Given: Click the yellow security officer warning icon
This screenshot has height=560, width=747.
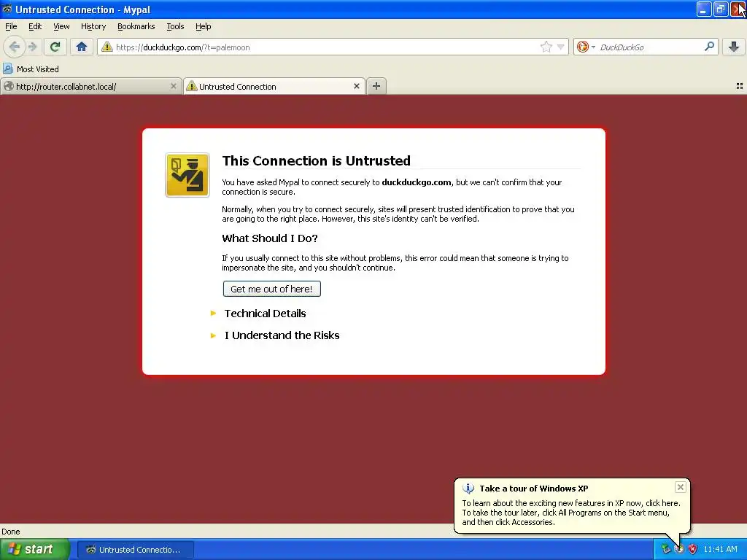Looking at the screenshot, I should 187,175.
